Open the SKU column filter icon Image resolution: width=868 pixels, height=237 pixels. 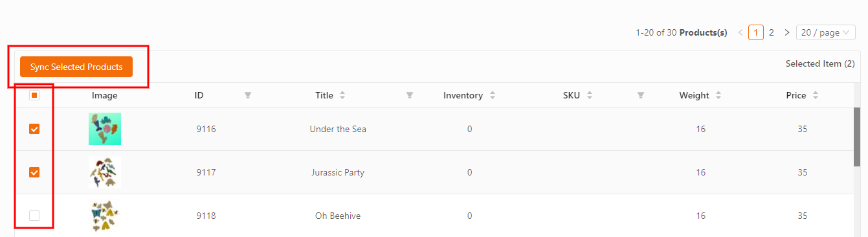coord(641,95)
